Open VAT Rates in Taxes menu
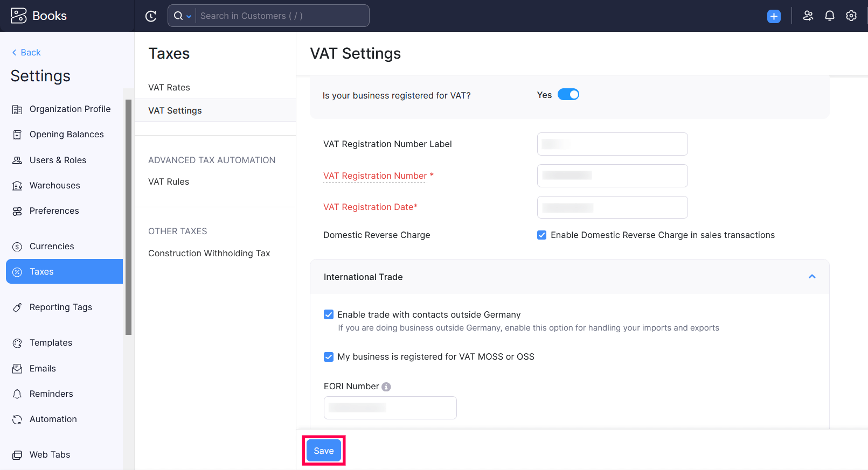Screen dimensions: 868x470 pyautogui.click(x=169, y=87)
